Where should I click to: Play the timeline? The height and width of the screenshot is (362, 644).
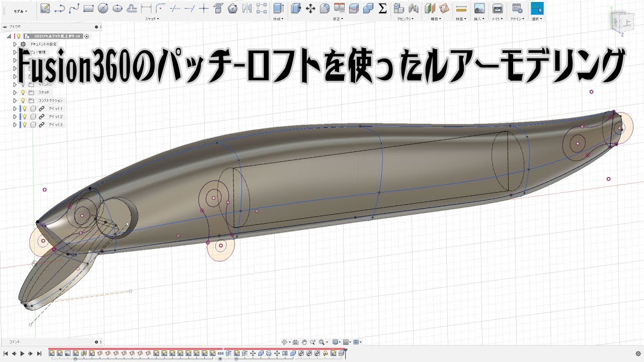click(x=22, y=354)
